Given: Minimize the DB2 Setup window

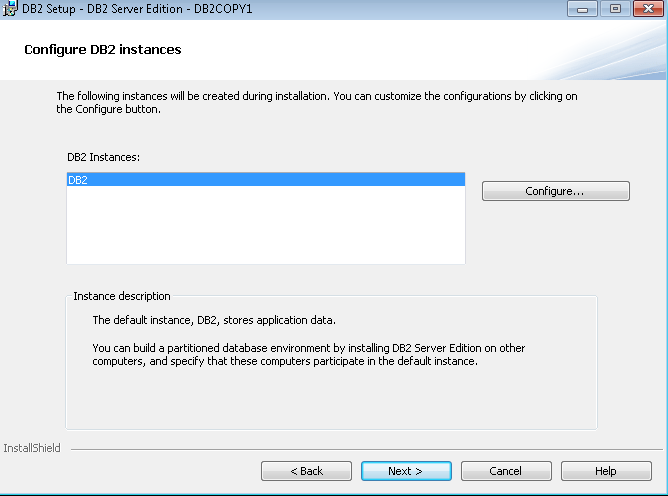Looking at the screenshot, I should [x=582, y=9].
